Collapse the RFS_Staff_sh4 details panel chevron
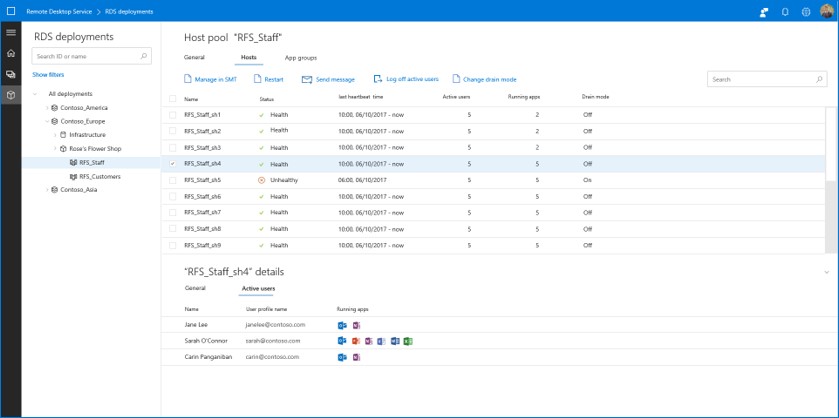Viewport: 839px width, 418px height. point(827,272)
